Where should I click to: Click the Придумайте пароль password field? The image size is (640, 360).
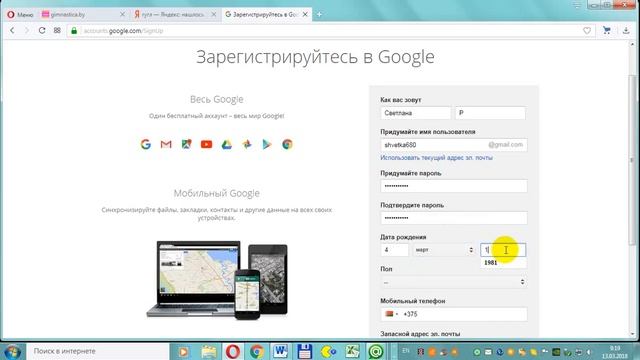(x=453, y=186)
